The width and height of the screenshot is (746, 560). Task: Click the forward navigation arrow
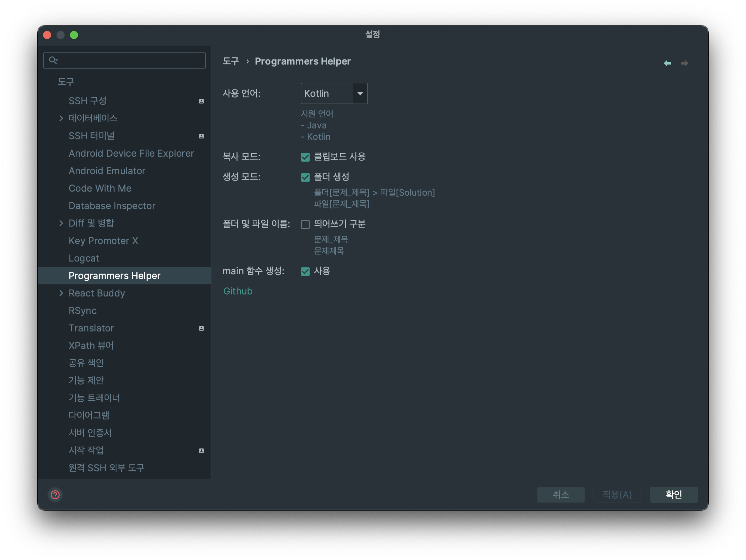point(684,63)
